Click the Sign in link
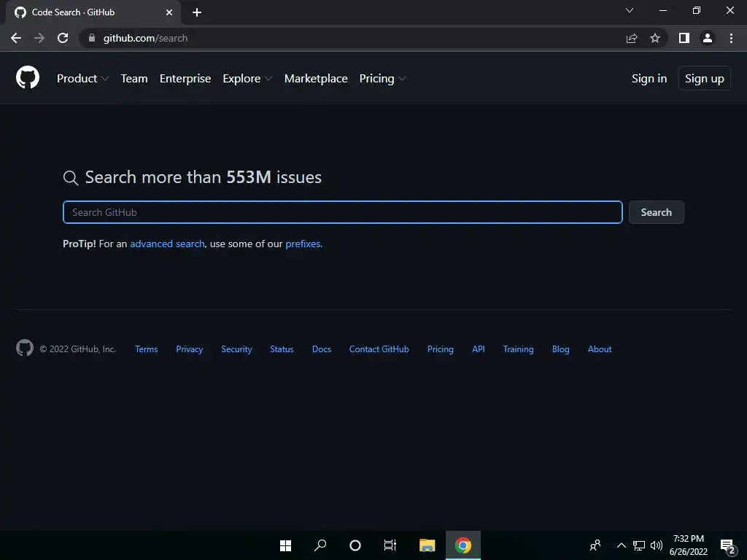The width and height of the screenshot is (747, 560). pyautogui.click(x=649, y=79)
